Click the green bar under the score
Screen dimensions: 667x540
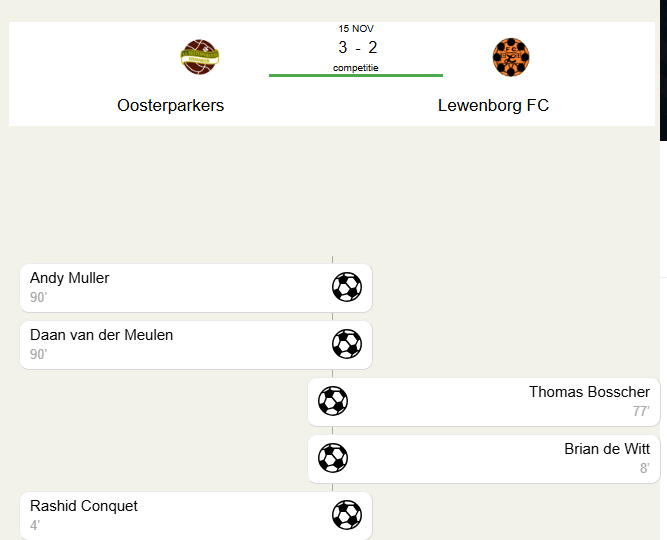[x=356, y=75]
